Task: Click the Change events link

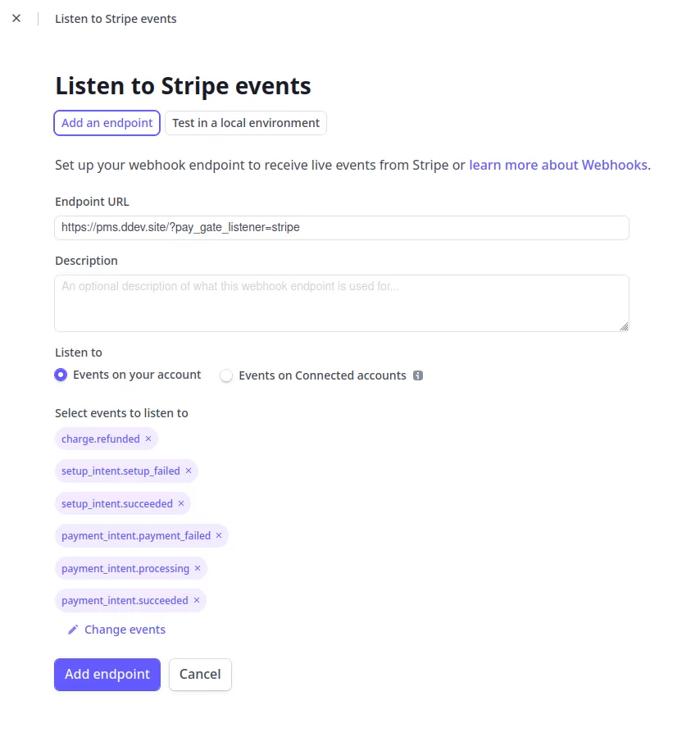Action: [x=125, y=630]
